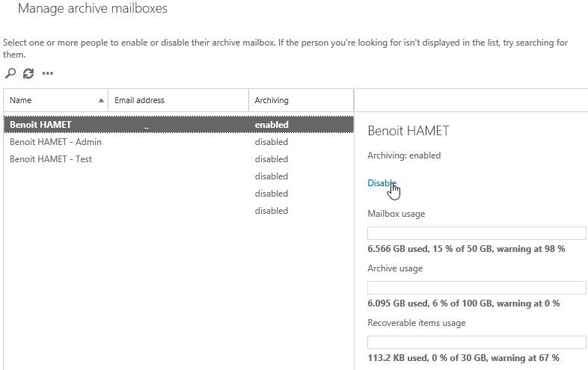This screenshot has height=370, width=588.
Task: Click the sort arrow in Name column
Action: pyautogui.click(x=102, y=100)
